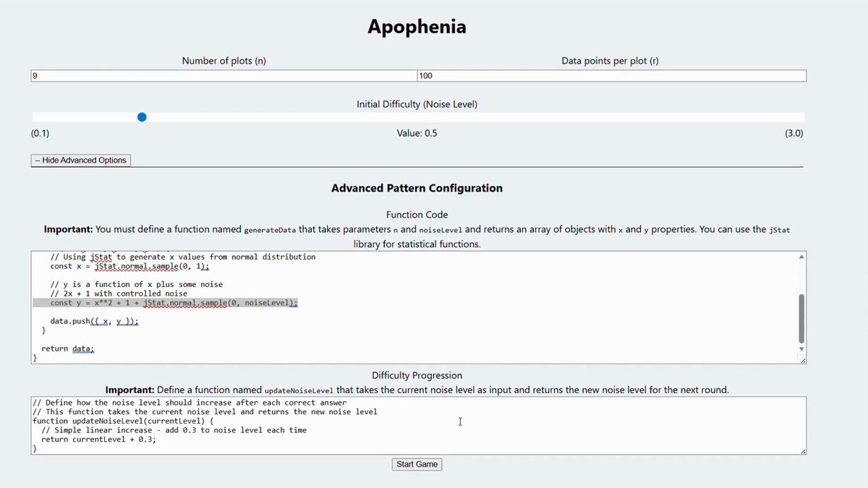The height and width of the screenshot is (488, 868).
Task: Click the scroll-down arrow of Function Code box
Action: (801, 348)
